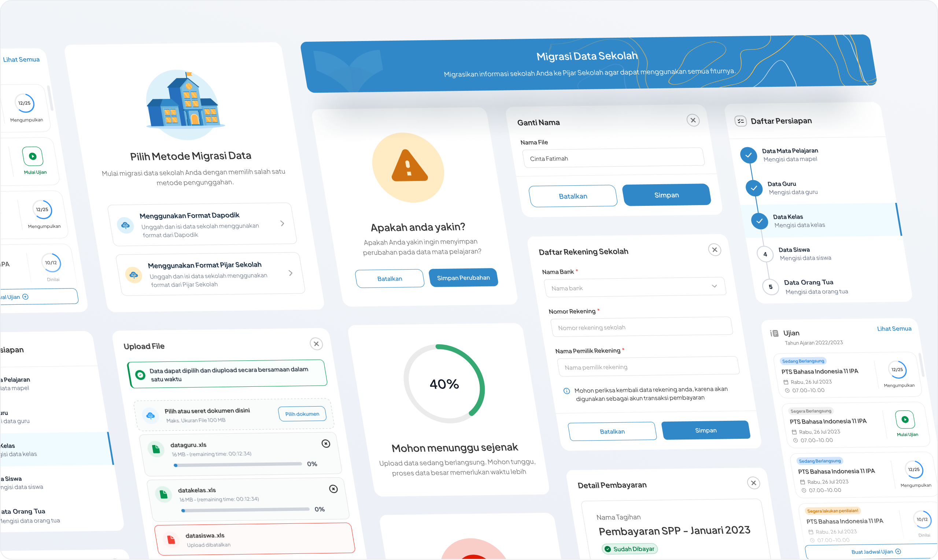Viewport: 938px width, 560px height.
Task: Close the Detail Pembayaran dialog
Action: click(753, 483)
